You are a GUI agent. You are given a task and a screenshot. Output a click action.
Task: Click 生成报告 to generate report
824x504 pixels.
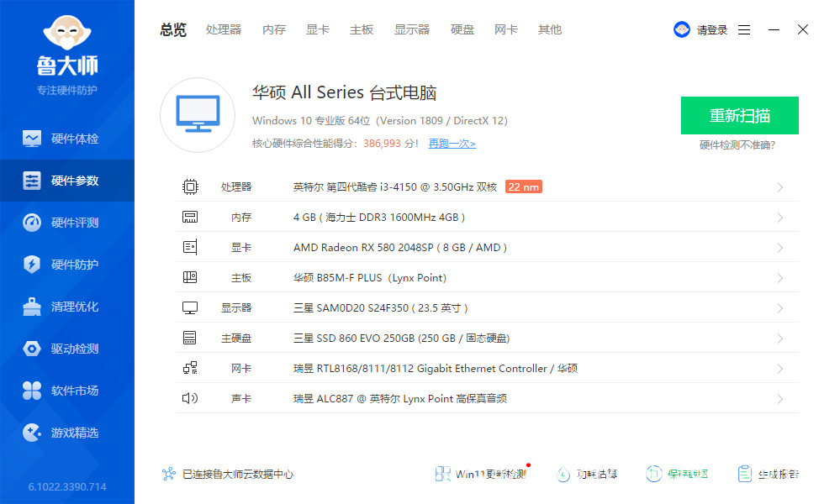(x=768, y=474)
